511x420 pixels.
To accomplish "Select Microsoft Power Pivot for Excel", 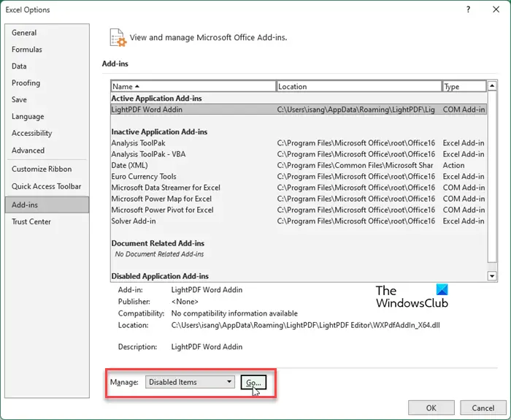I will (299, 210).
